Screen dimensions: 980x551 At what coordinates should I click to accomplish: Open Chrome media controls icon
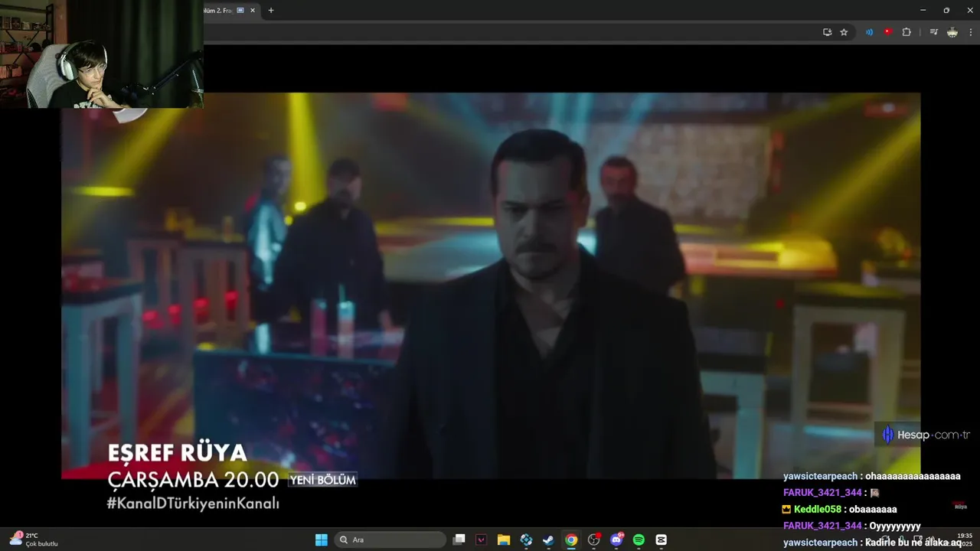933,32
